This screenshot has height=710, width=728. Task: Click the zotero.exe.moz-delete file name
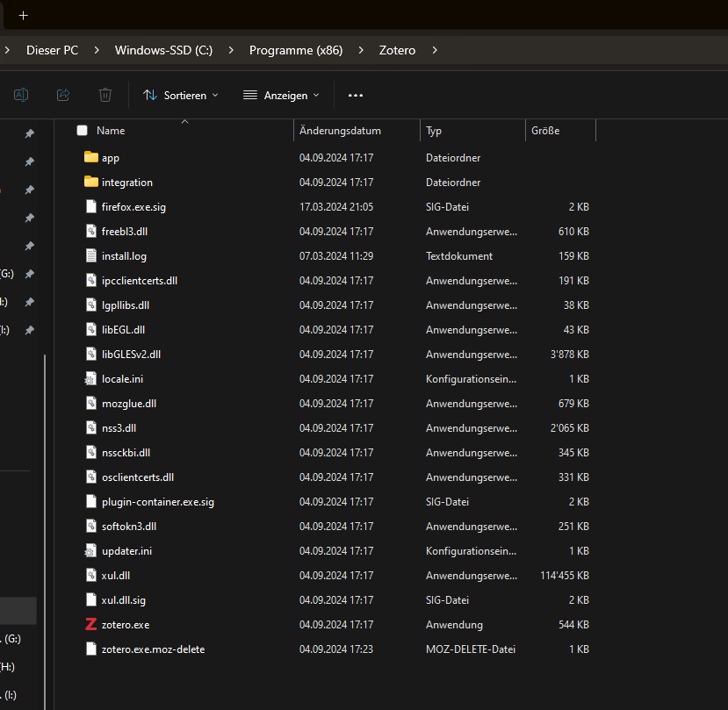(x=153, y=649)
